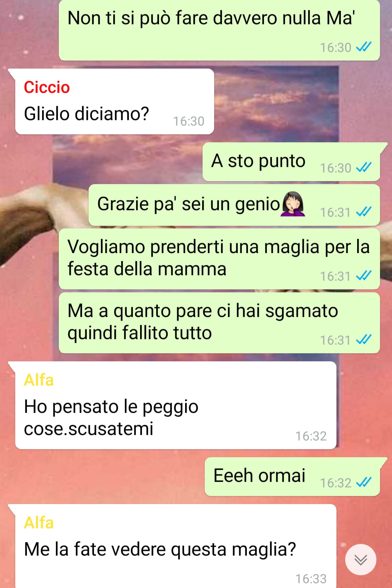Select the 'festa della mamma' message bubble
This screenshot has height=588, width=392.
click(219, 259)
